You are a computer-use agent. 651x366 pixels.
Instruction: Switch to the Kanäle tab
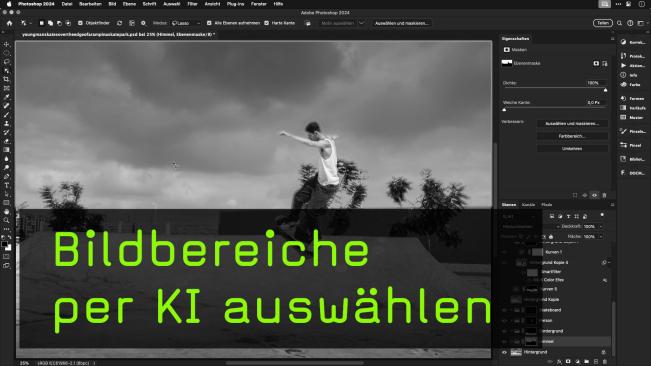[529, 205]
